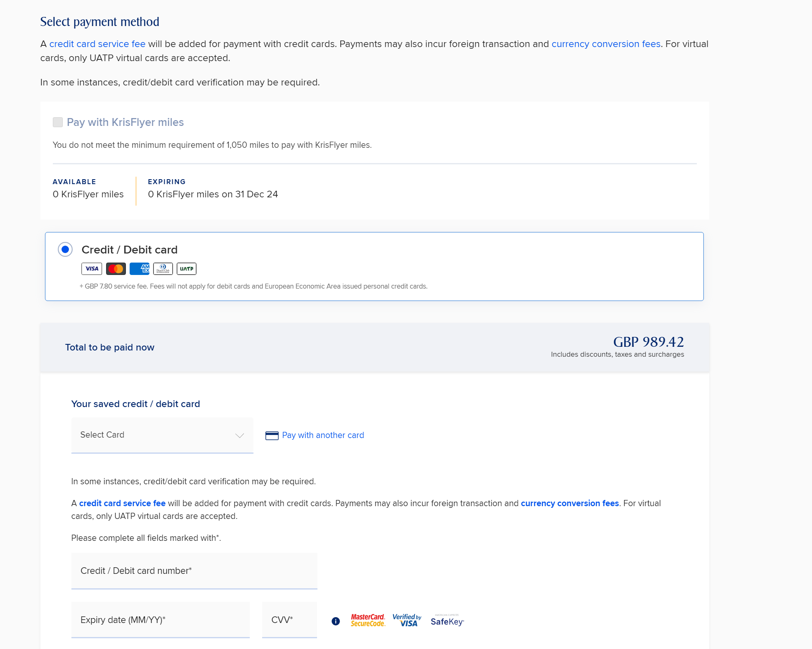812x649 pixels.
Task: Click the American Express logo icon
Action: [140, 269]
